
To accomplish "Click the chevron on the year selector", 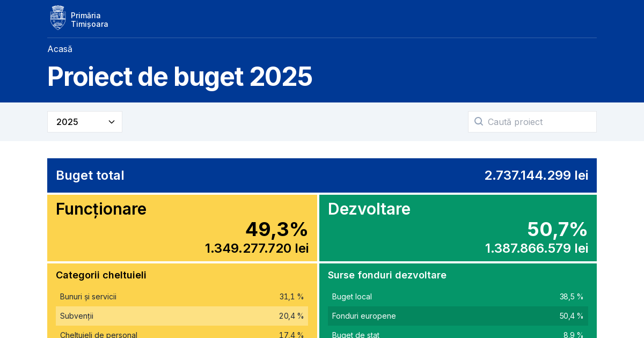I will [112, 122].
